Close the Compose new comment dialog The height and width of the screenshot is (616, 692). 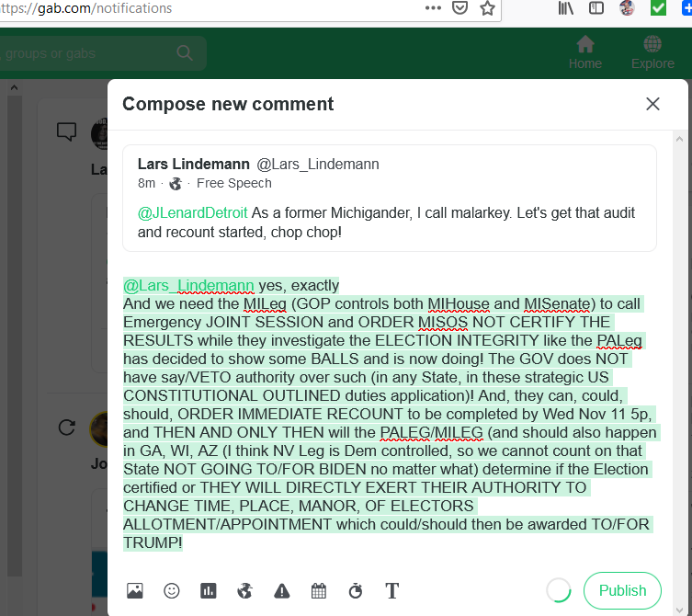tap(652, 104)
